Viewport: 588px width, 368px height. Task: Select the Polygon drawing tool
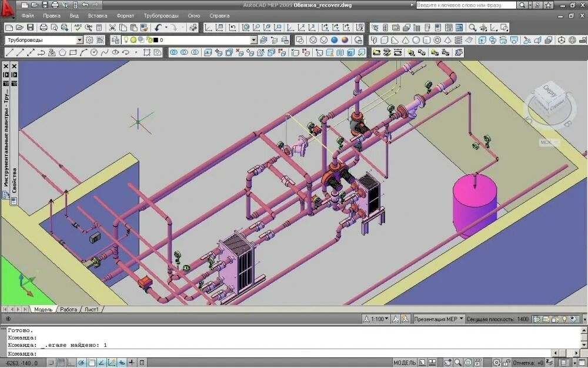pyautogui.click(x=62, y=52)
